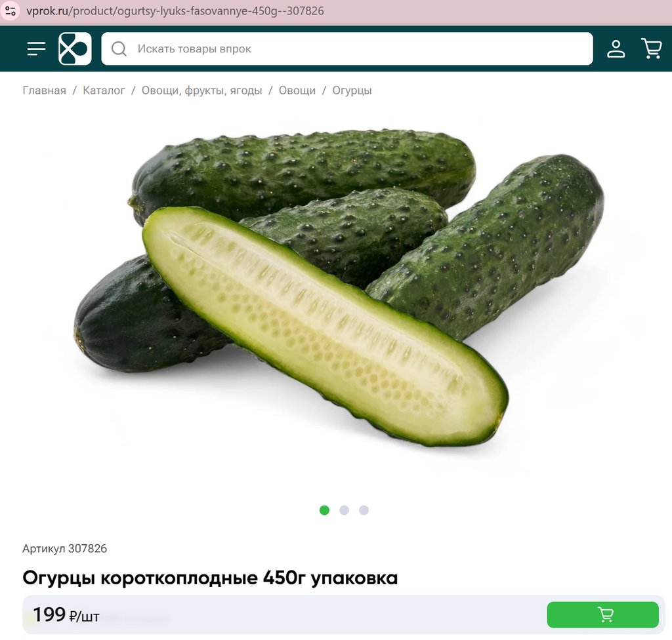
Task: Click the search magnifier icon
Action: point(119,49)
